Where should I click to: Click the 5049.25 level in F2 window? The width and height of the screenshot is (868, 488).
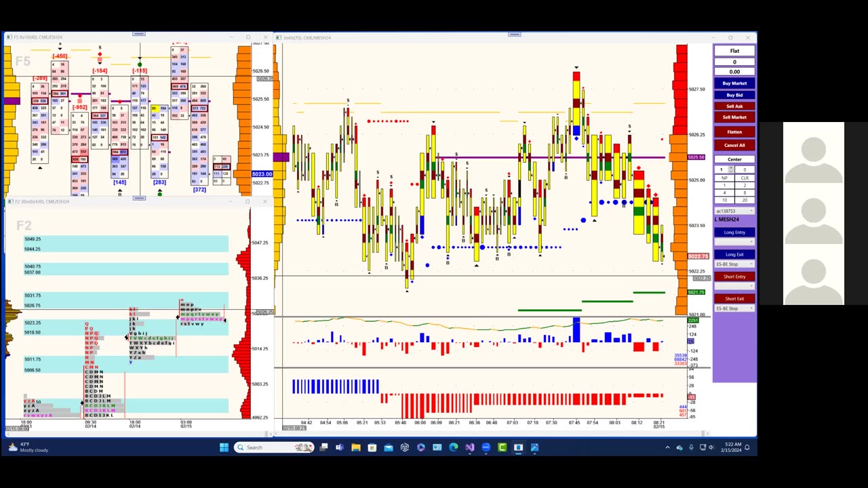tap(33, 239)
